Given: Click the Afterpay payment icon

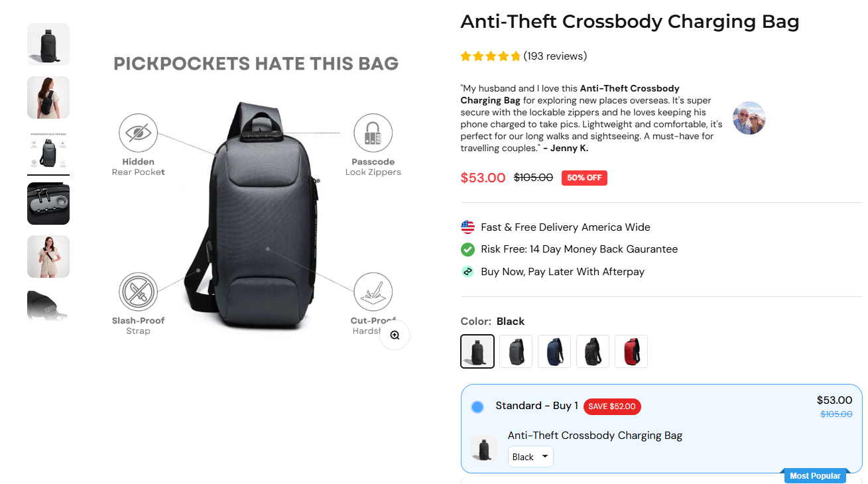Looking at the screenshot, I should point(467,271).
